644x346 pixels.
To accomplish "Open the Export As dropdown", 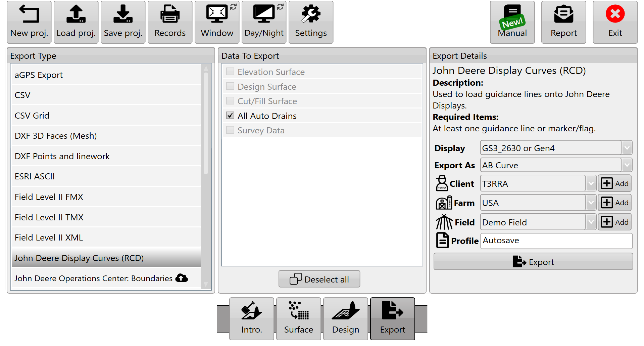I will click(x=556, y=165).
